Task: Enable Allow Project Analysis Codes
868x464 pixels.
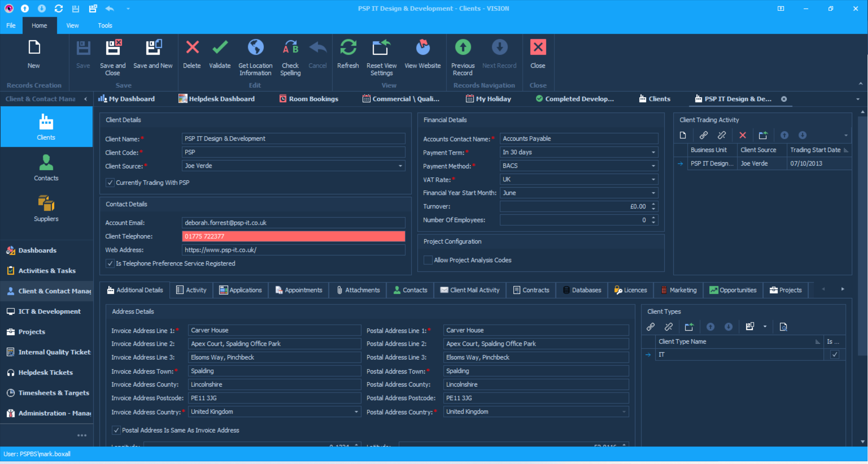Action: (x=428, y=260)
